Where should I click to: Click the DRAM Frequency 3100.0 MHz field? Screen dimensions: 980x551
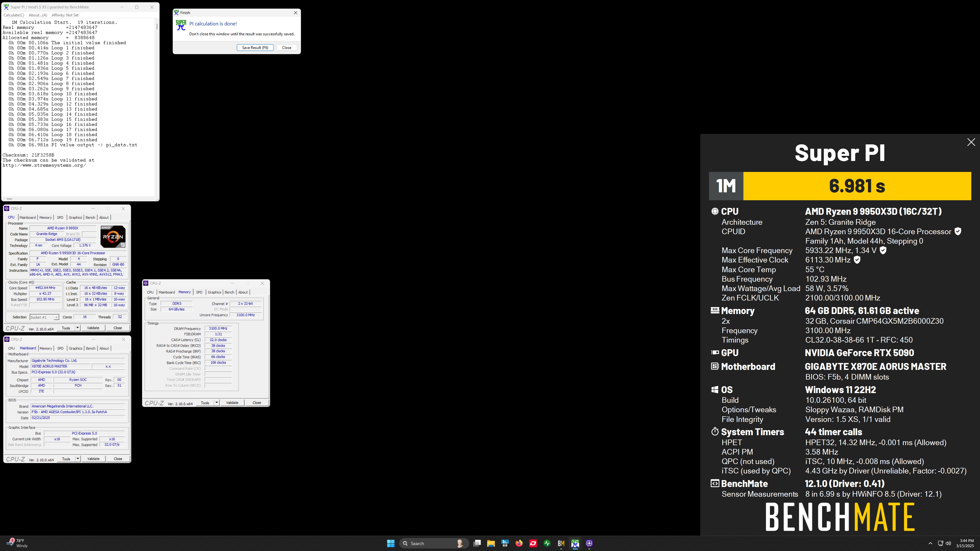click(218, 328)
